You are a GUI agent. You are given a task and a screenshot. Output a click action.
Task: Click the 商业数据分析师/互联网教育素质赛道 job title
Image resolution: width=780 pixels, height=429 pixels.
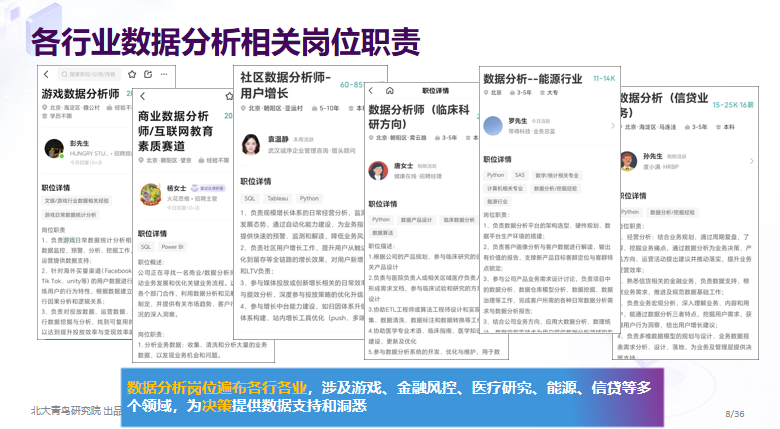pyautogui.click(x=176, y=131)
